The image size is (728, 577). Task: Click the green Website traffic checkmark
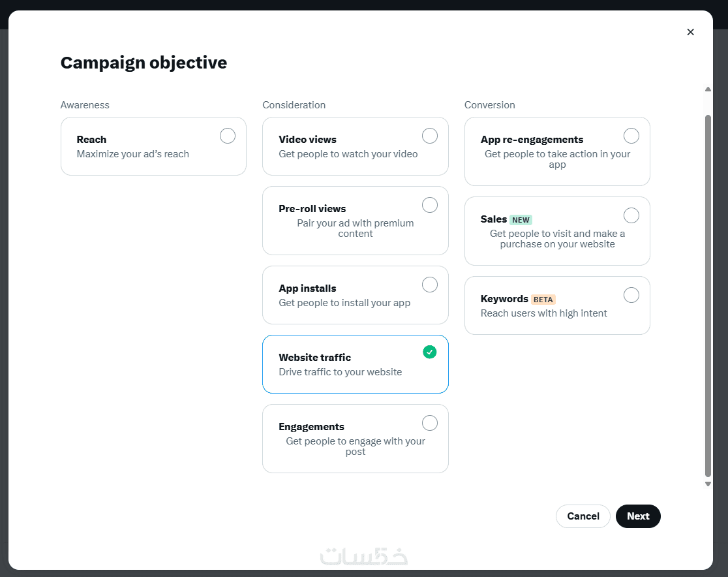[x=429, y=352]
